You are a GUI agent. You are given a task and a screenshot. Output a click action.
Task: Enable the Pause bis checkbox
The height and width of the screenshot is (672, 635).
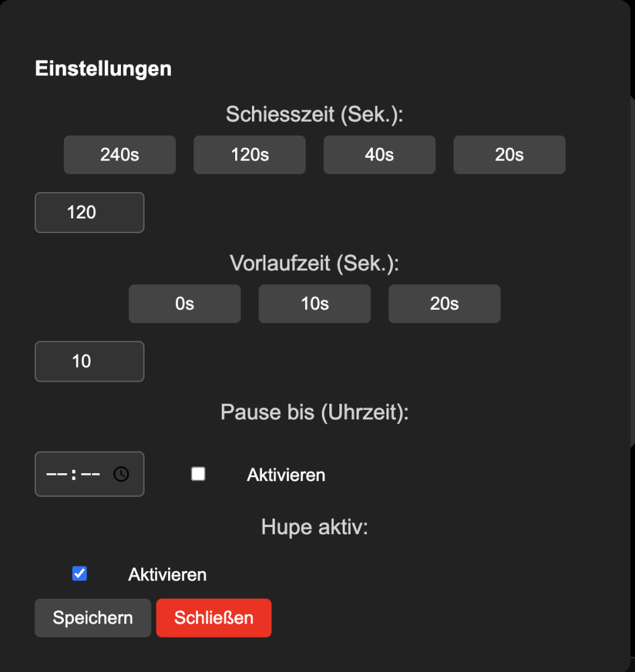click(198, 474)
